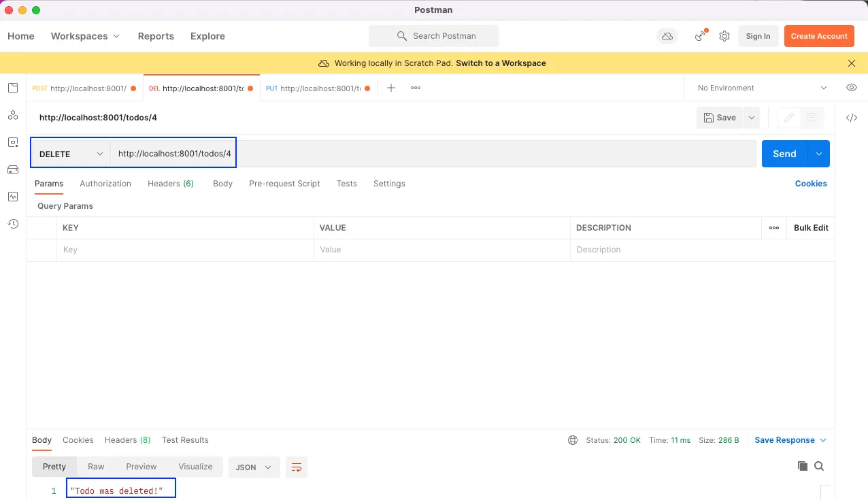This screenshot has height=500, width=868.
Task: Open the JSON format dropdown
Action: tap(254, 467)
